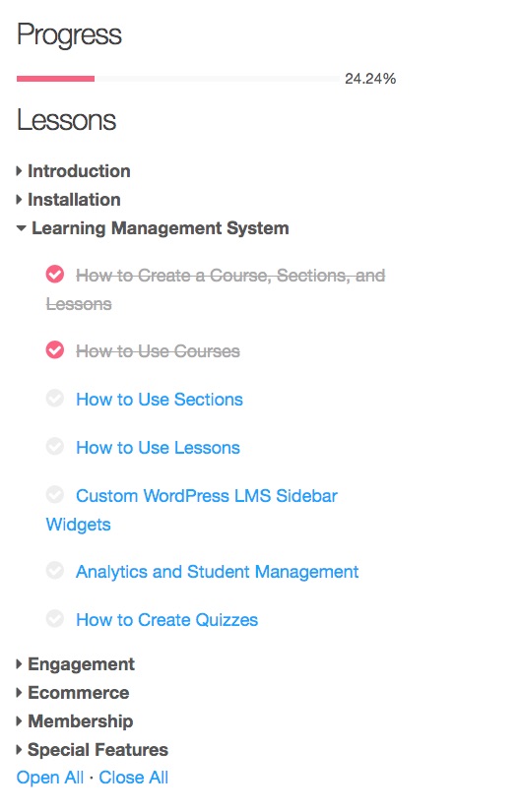Click gray check icon beside How to Use Lessons

[x=55, y=447]
